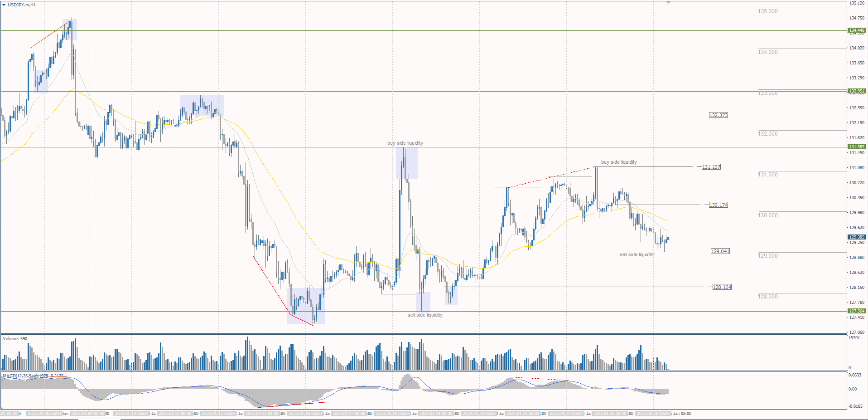
Task: Click the 2023.01.06 00:00 date marker
Action: [x=43, y=414]
